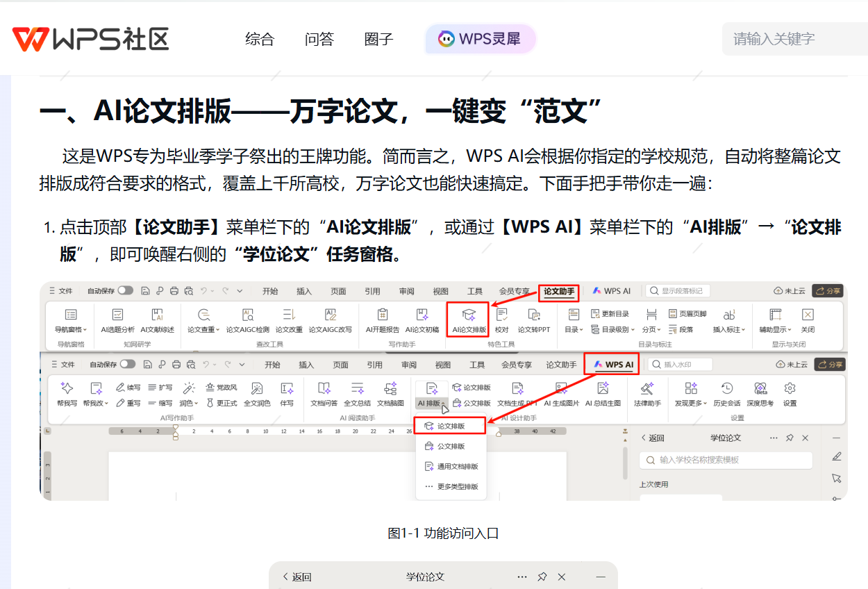Click the WPS社区 logo

tap(90, 39)
